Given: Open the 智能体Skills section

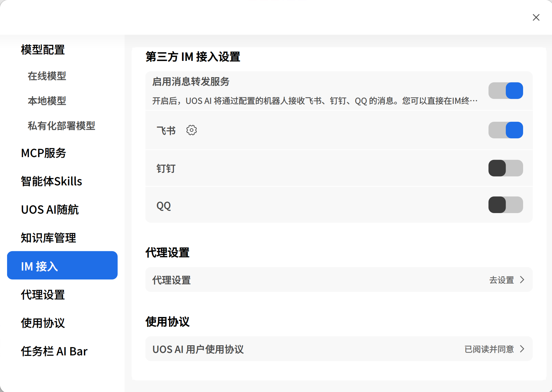Looking at the screenshot, I should pos(51,181).
